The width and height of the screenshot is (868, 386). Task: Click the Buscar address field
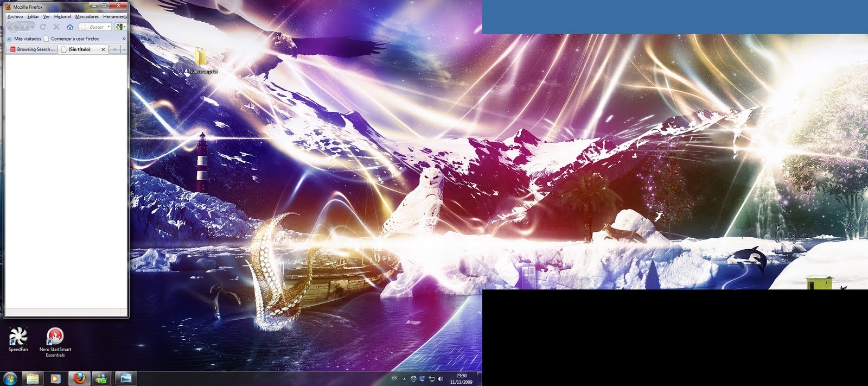click(95, 27)
